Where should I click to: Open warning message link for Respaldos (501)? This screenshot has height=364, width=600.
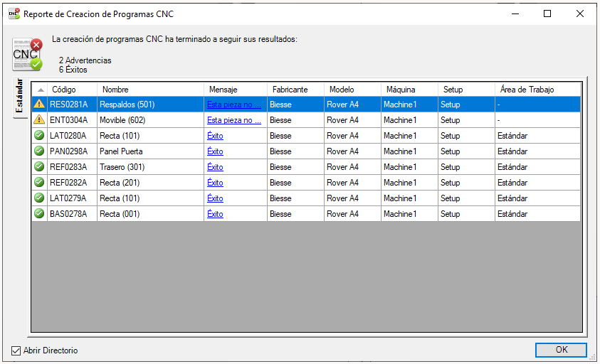click(x=233, y=105)
